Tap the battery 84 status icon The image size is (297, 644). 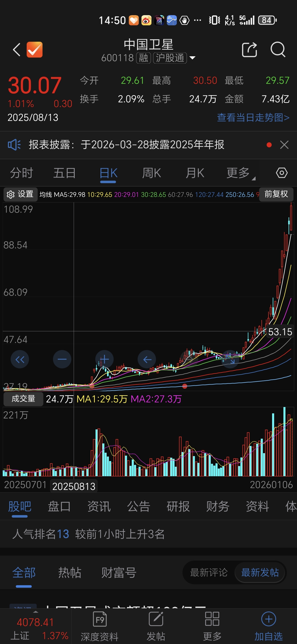pos(267,20)
